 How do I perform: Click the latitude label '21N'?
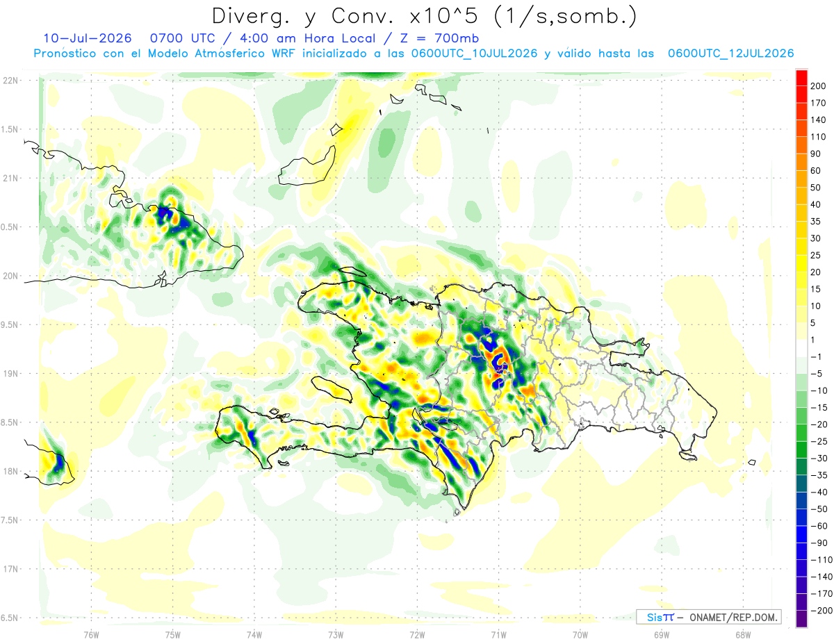(x=10, y=178)
